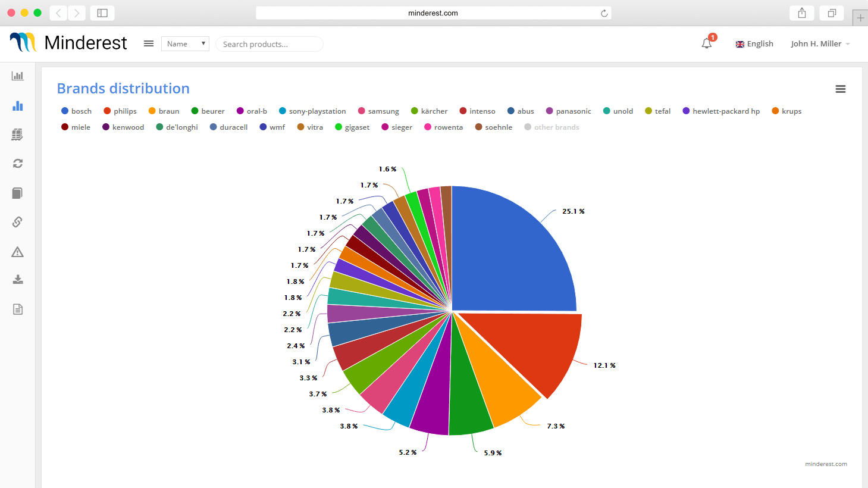Toggle krups legend entry
Viewport: 868px width, 488px height.
pos(786,111)
